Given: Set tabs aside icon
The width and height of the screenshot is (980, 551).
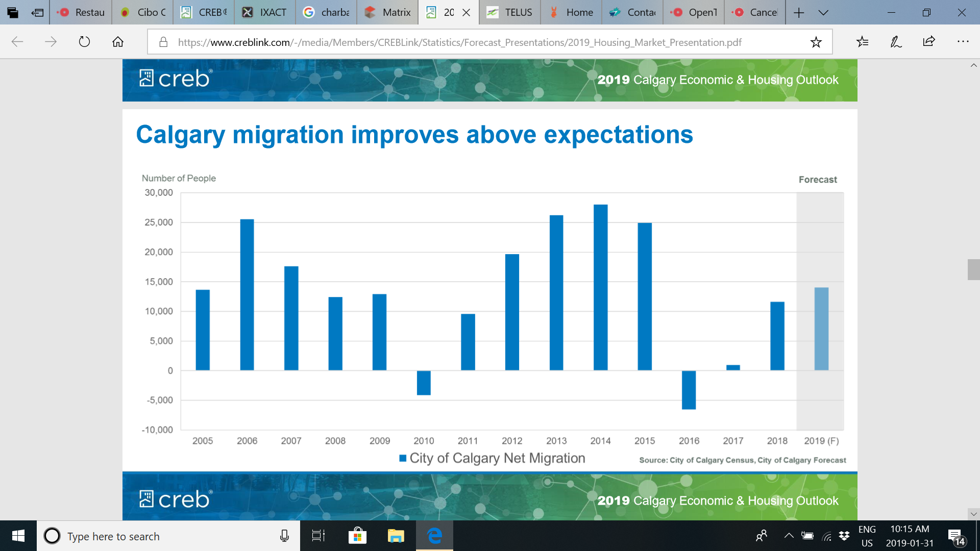Looking at the screenshot, I should [x=37, y=12].
